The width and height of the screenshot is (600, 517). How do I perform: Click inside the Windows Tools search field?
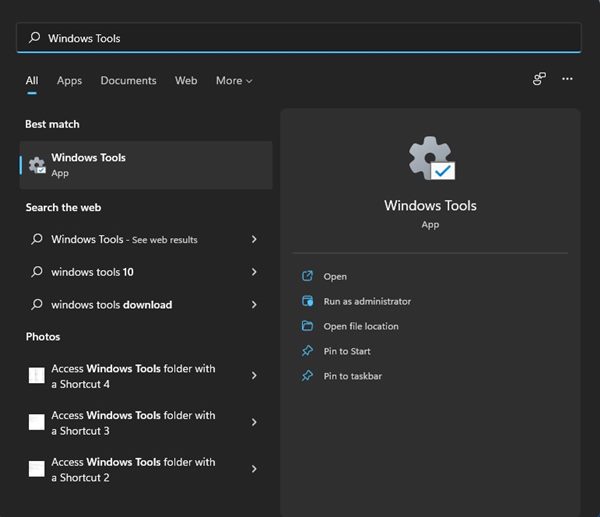(300, 38)
